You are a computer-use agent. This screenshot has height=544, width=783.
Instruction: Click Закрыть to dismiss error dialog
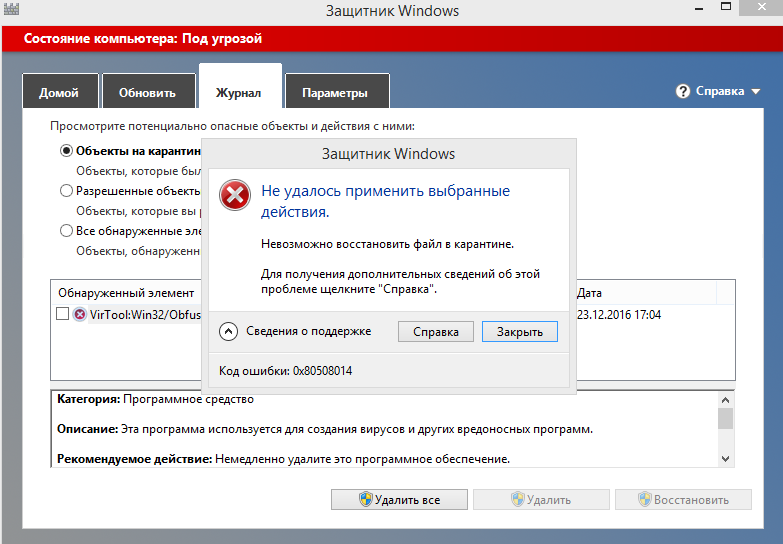pos(519,332)
